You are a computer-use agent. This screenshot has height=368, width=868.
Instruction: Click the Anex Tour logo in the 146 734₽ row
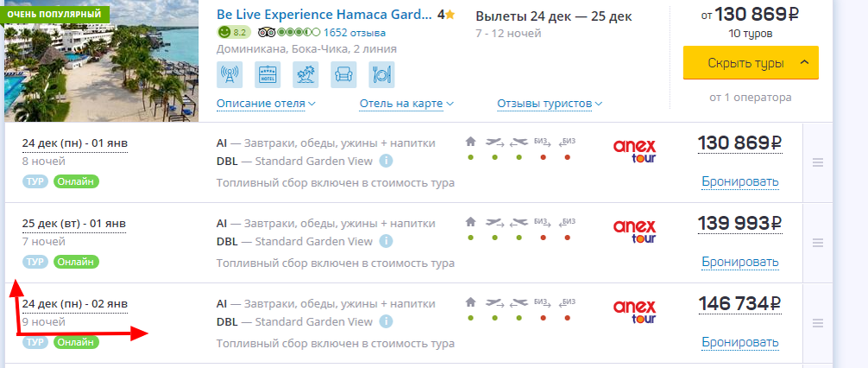[x=634, y=312]
